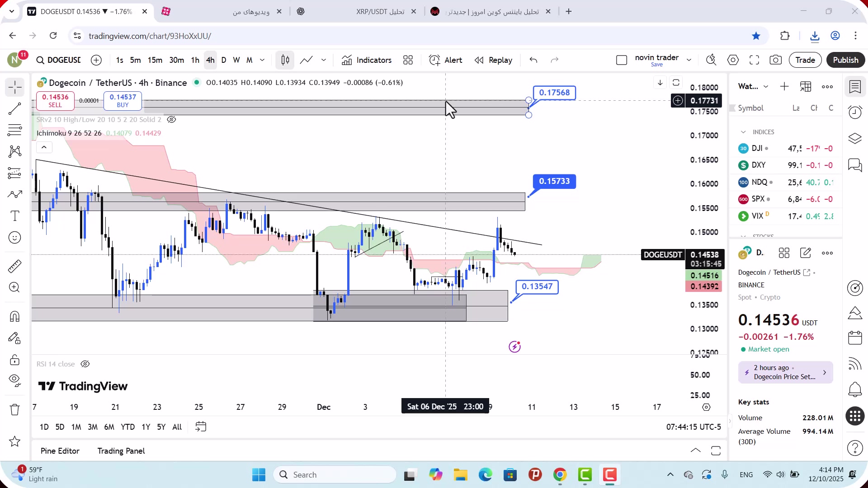This screenshot has height=488, width=868.
Task: Collapse the INDICES watchlist section
Action: pyautogui.click(x=743, y=132)
